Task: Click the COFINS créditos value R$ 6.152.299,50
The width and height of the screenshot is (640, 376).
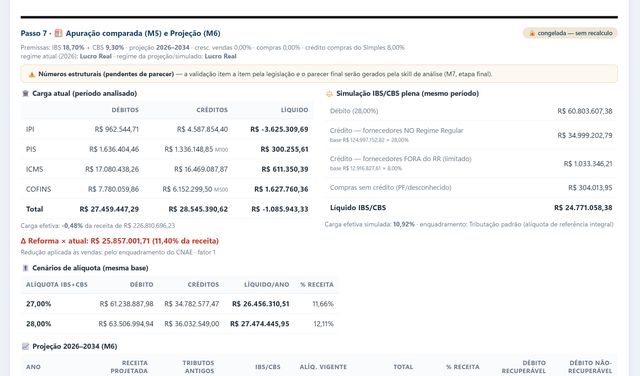Action: click(187, 189)
